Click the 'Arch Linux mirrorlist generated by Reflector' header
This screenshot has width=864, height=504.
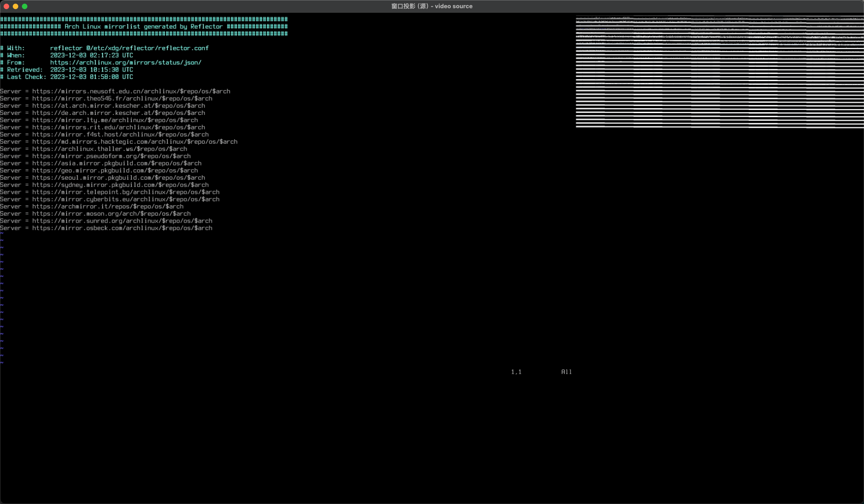[x=143, y=26]
